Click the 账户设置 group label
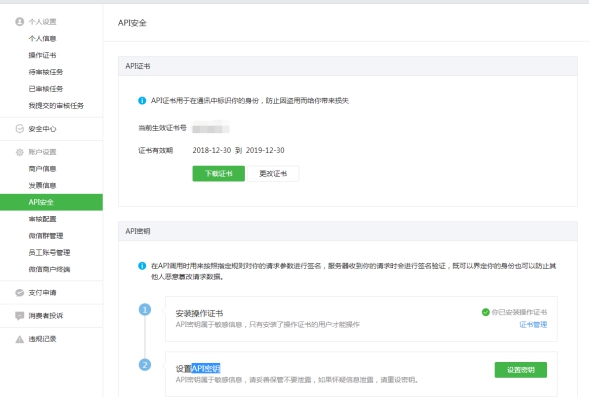This screenshot has height=398, width=589. (x=42, y=152)
